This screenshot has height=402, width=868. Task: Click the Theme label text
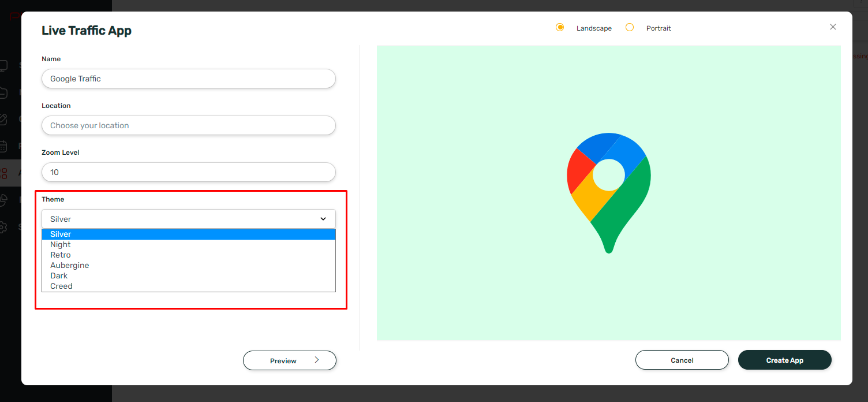click(x=53, y=199)
